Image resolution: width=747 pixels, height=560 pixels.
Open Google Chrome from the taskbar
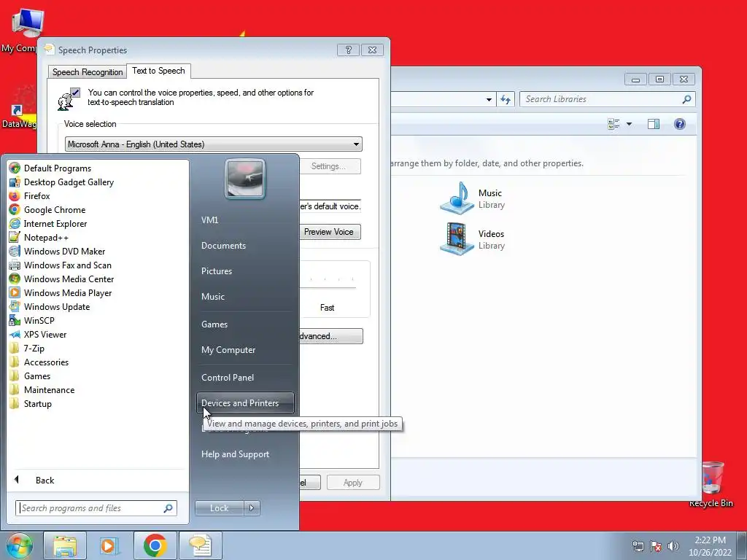155,545
